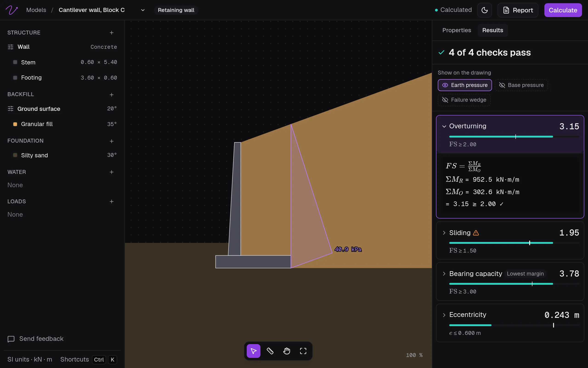Click the fit-to-screen frame icon
588x368 pixels.
(303, 351)
